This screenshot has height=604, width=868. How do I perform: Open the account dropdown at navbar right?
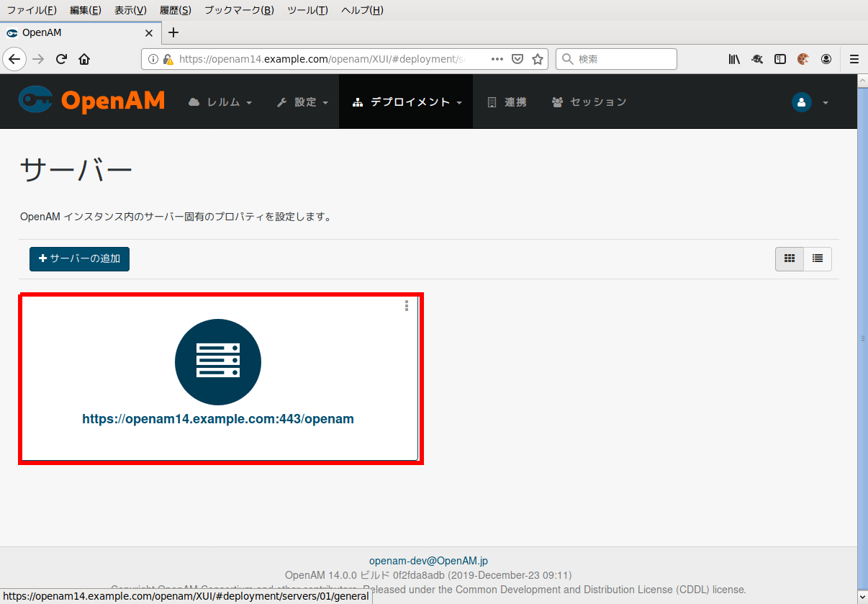click(x=808, y=102)
